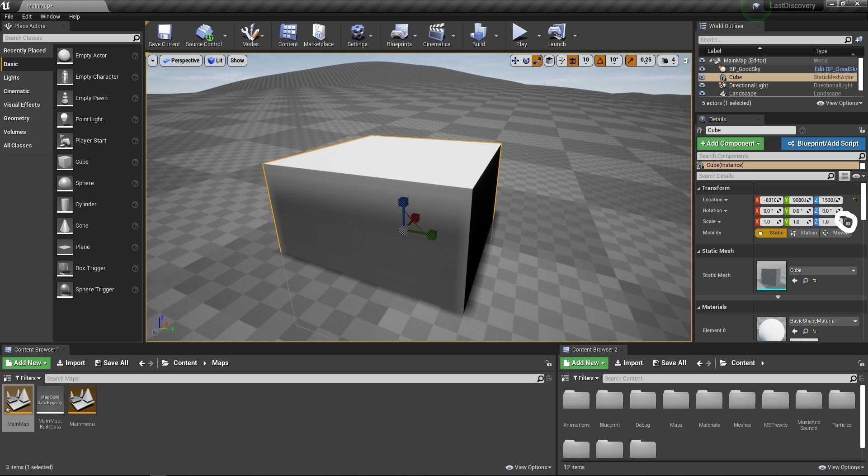
Task: Click the Blueprint/Add Script button
Action: 823,144
